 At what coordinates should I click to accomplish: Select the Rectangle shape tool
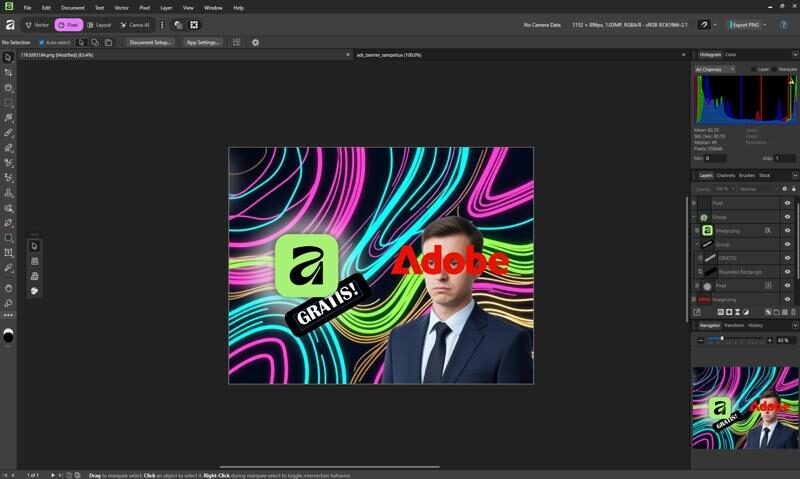(8, 238)
